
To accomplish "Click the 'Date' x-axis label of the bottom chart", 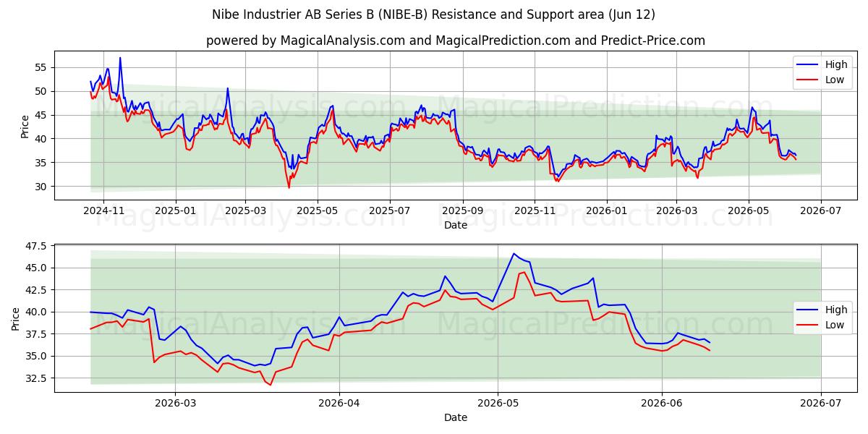I will click(456, 417).
